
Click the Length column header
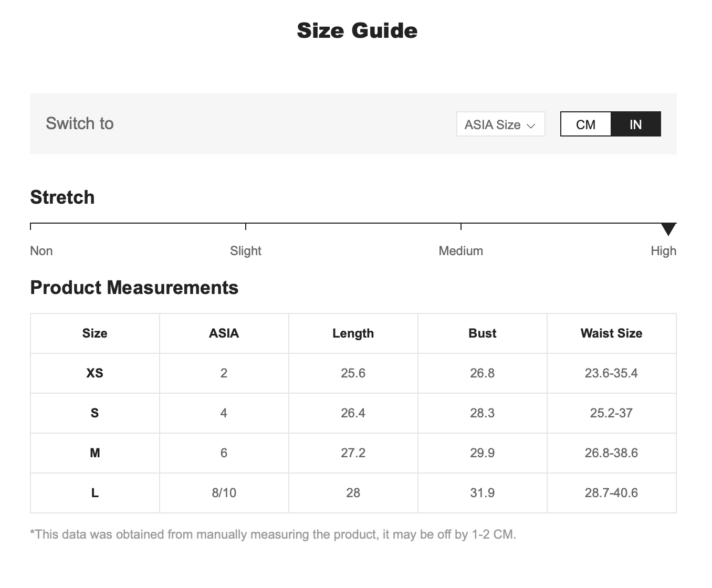[353, 333]
